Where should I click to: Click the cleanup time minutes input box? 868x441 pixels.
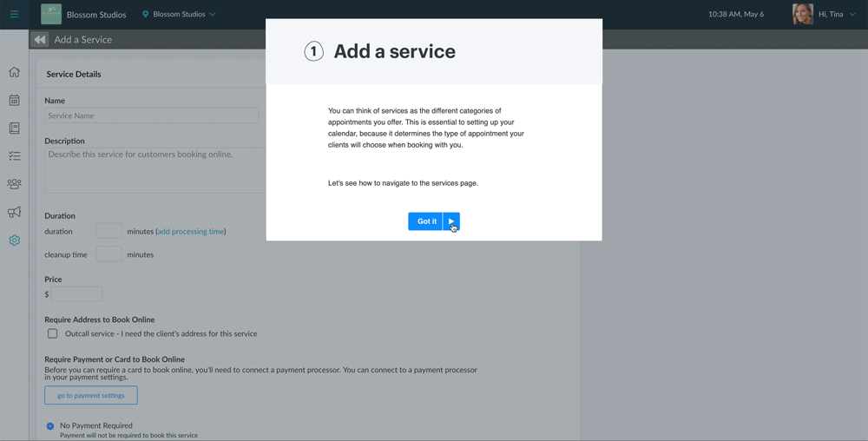tap(109, 254)
